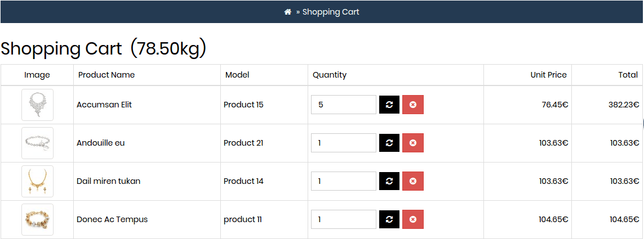Delete Andouille eu from cart
The image size is (644, 239).
[x=413, y=143]
